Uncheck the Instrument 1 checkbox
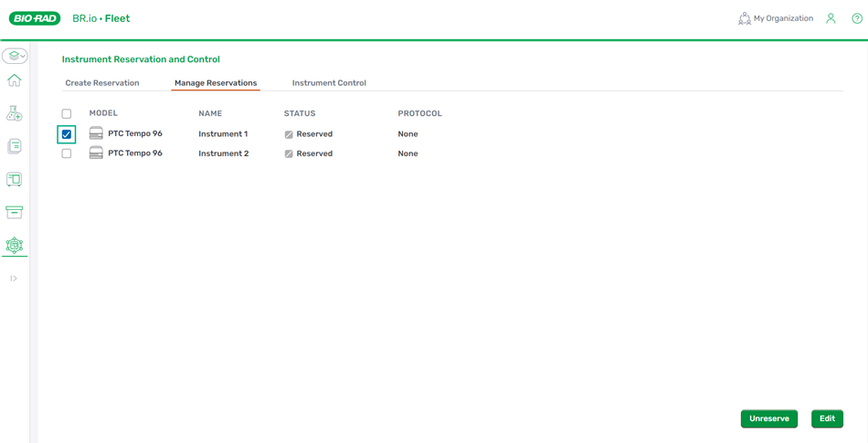868x443 pixels. (x=67, y=134)
